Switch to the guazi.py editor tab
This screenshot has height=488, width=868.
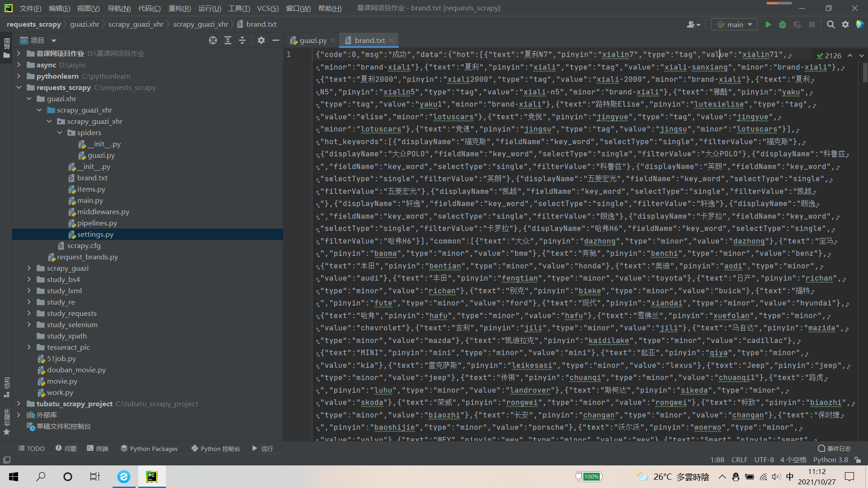tap(313, 40)
